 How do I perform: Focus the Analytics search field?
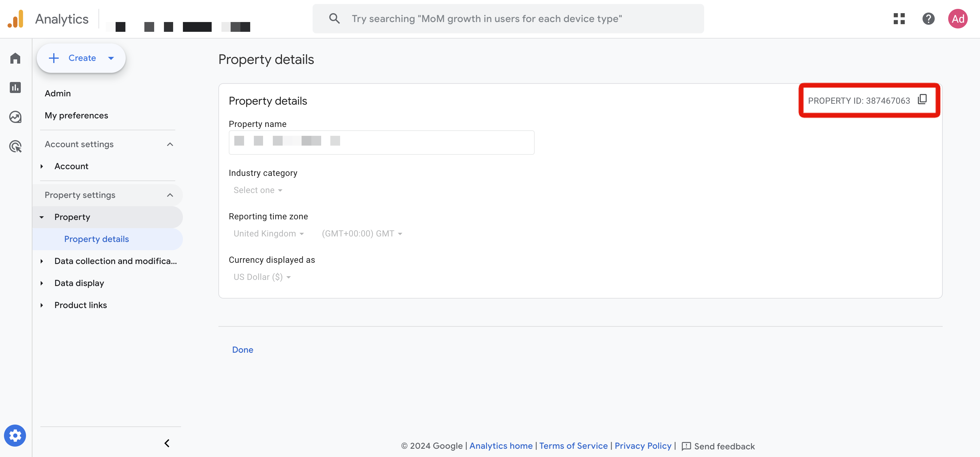click(x=508, y=19)
